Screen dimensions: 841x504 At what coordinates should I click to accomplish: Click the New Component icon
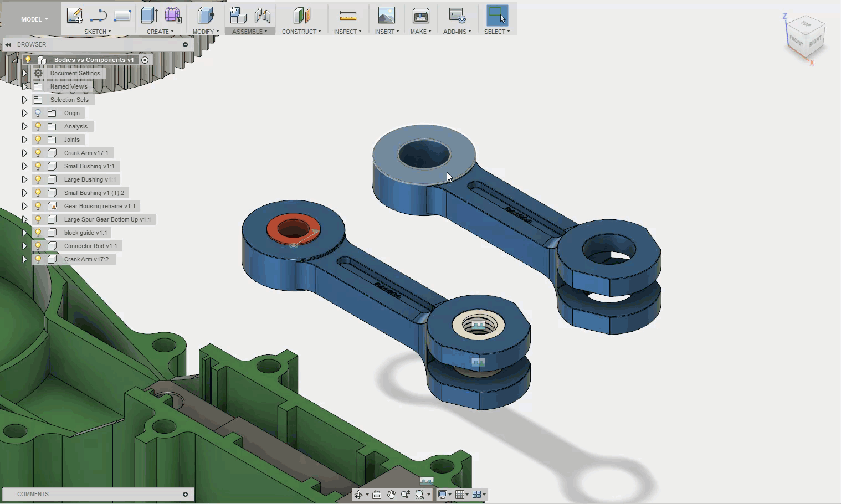(238, 16)
